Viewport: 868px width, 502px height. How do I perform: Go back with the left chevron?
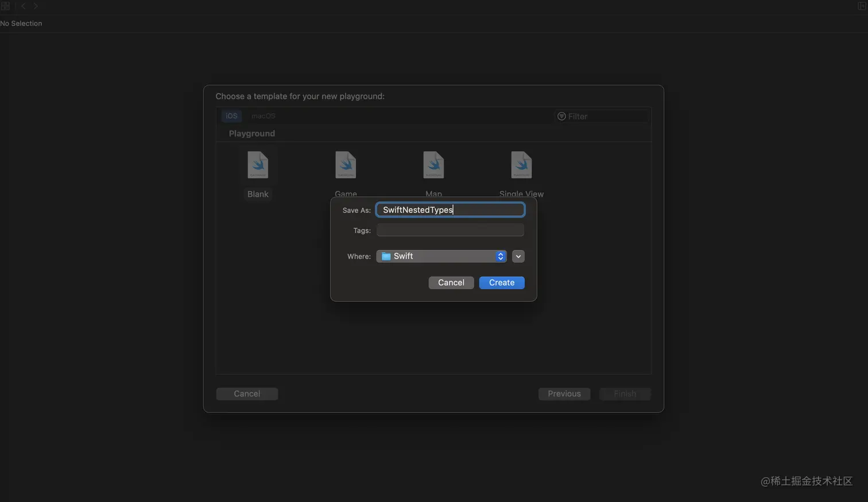coord(24,6)
